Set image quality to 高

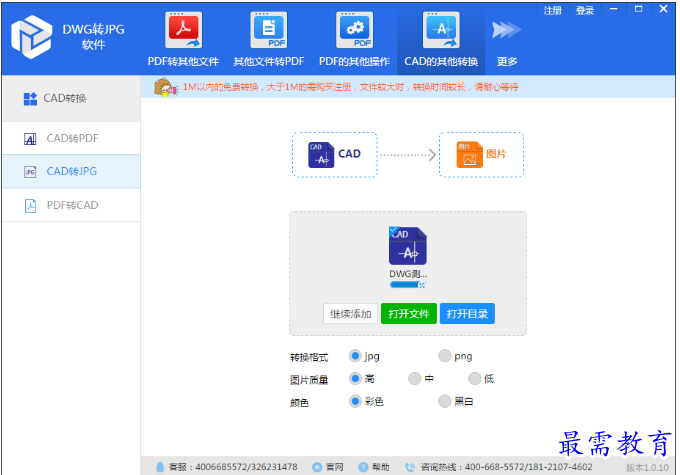pyautogui.click(x=355, y=379)
